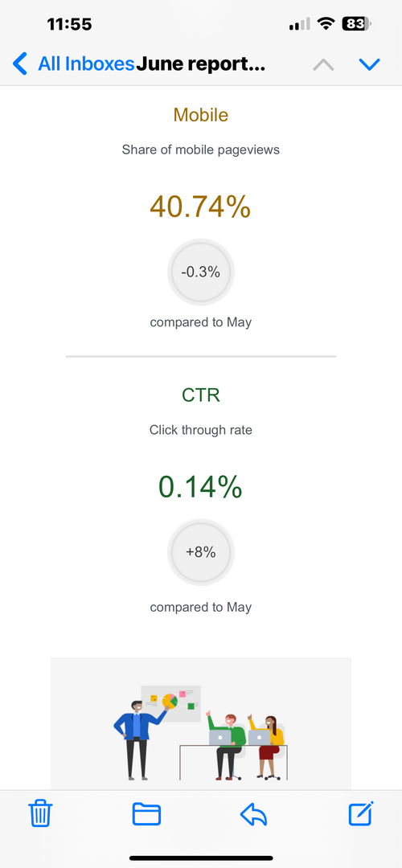Tap the 40.74% mobile pageviews value
Screen dimensions: 402x868
pyautogui.click(x=200, y=207)
